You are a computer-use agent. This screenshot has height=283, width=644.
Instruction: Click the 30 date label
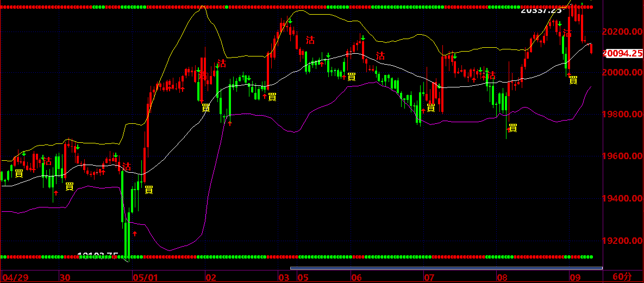[x=65, y=278]
